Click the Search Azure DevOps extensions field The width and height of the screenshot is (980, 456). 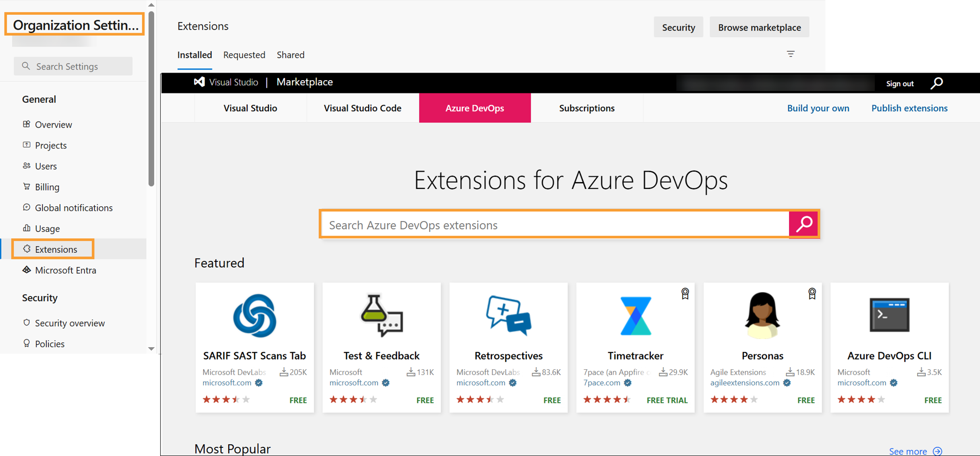(554, 225)
